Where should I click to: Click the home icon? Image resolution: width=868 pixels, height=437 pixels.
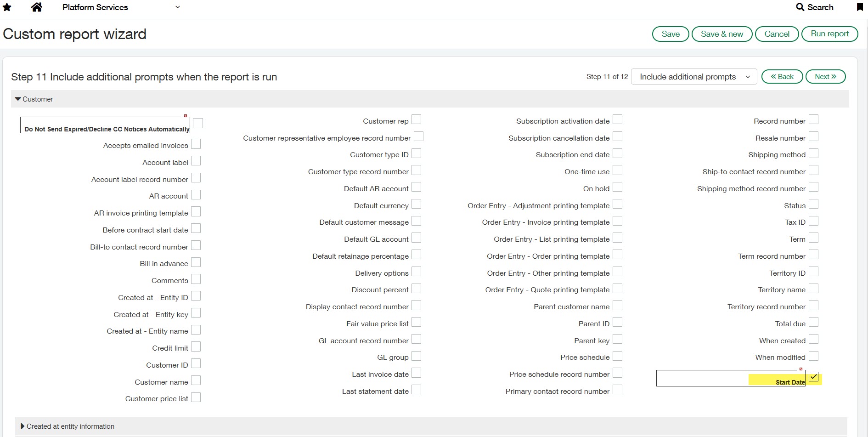(x=36, y=7)
